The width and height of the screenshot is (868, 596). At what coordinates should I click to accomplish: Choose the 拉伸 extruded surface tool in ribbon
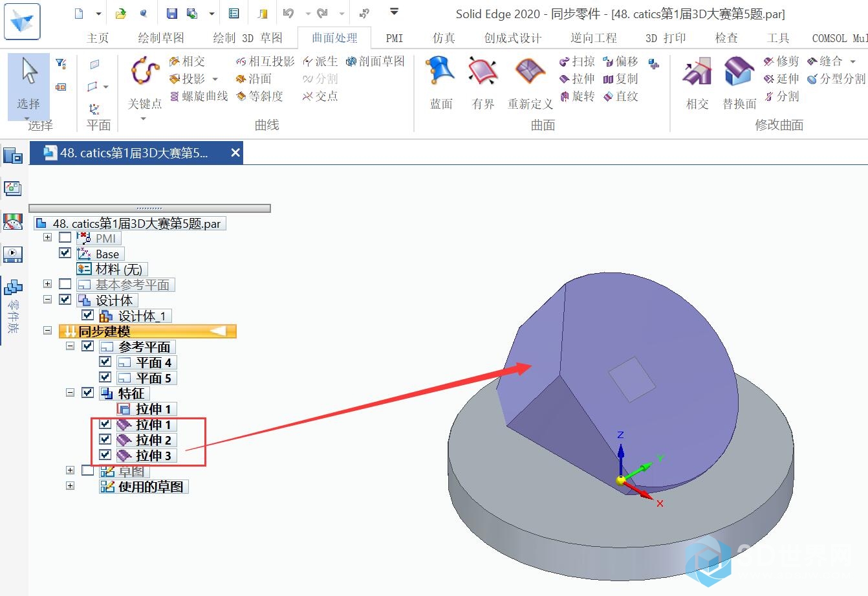pyautogui.click(x=577, y=79)
